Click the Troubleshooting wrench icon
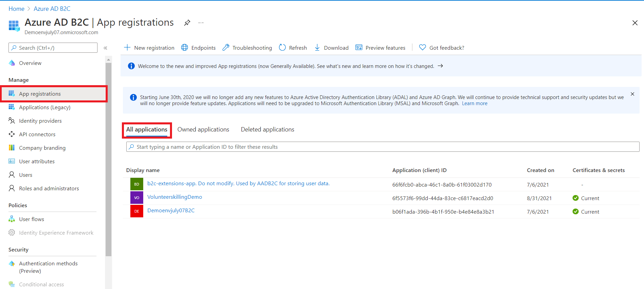The image size is (644, 289). 226,47
